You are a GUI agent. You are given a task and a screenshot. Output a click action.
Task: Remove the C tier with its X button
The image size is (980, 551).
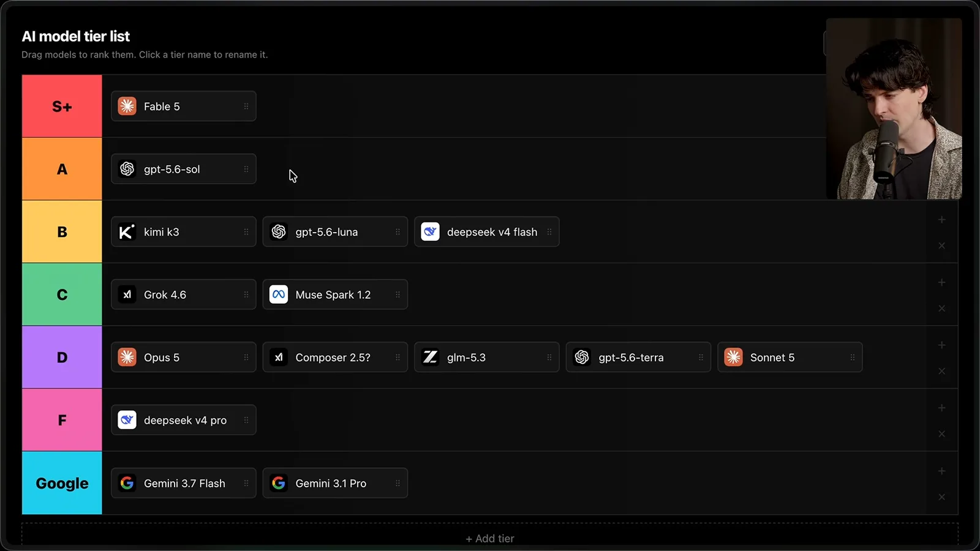click(942, 309)
